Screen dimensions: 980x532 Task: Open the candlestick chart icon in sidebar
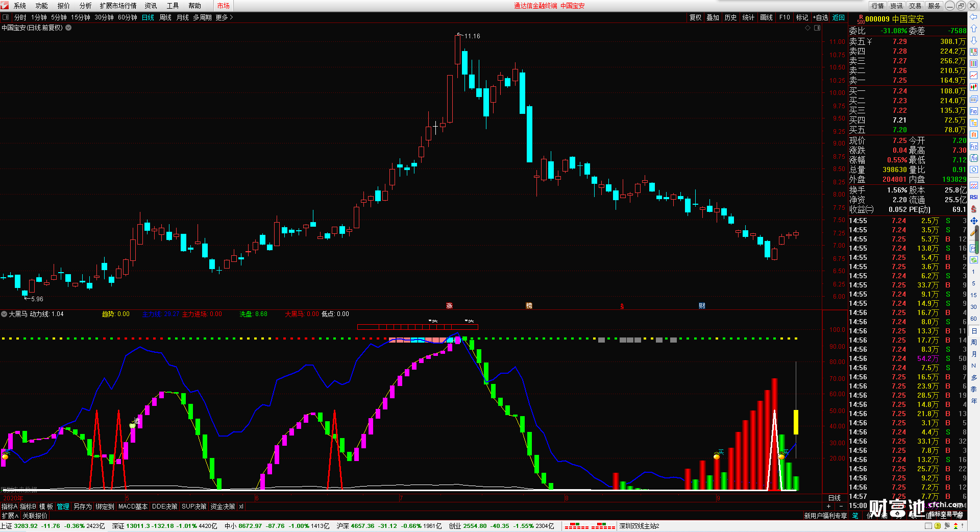tap(974, 87)
